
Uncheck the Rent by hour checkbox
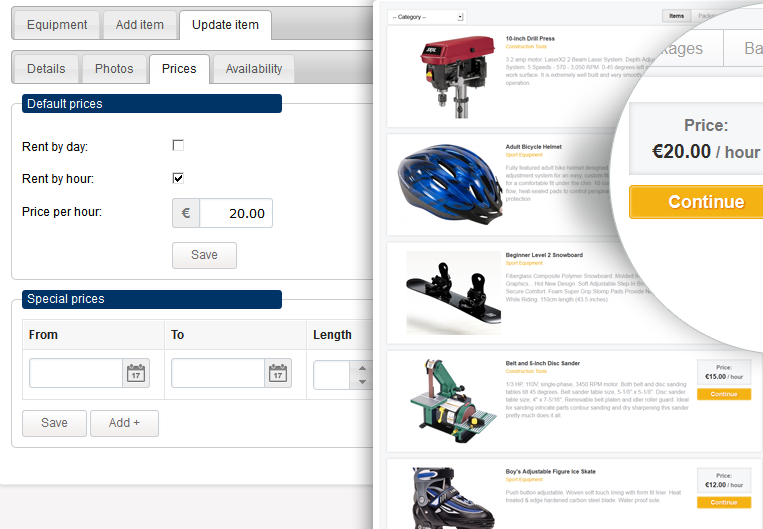[178, 178]
